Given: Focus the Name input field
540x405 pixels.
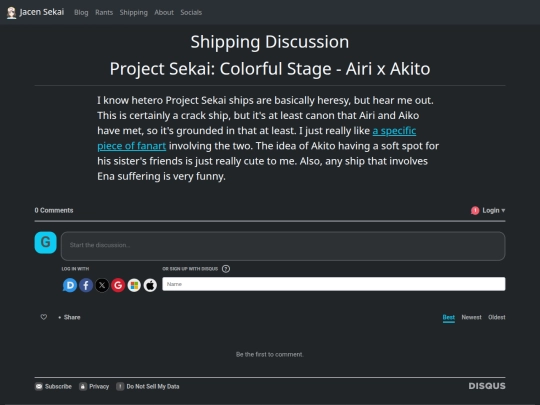Looking at the screenshot, I should 334,284.
